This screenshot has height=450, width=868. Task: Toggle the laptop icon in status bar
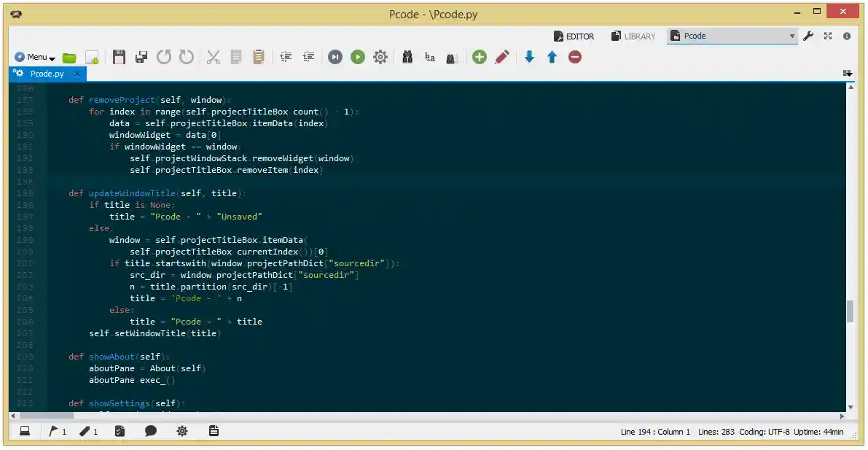point(24,431)
